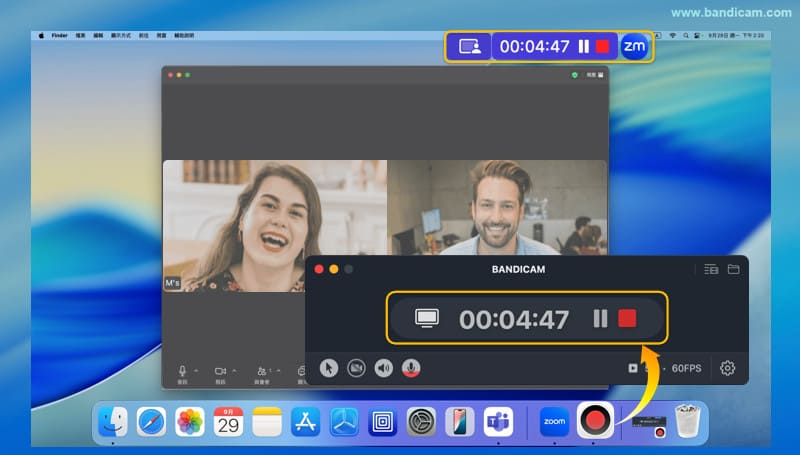Open the Zoom view layout button
The image size is (800, 455).
pyautogui.click(x=595, y=75)
